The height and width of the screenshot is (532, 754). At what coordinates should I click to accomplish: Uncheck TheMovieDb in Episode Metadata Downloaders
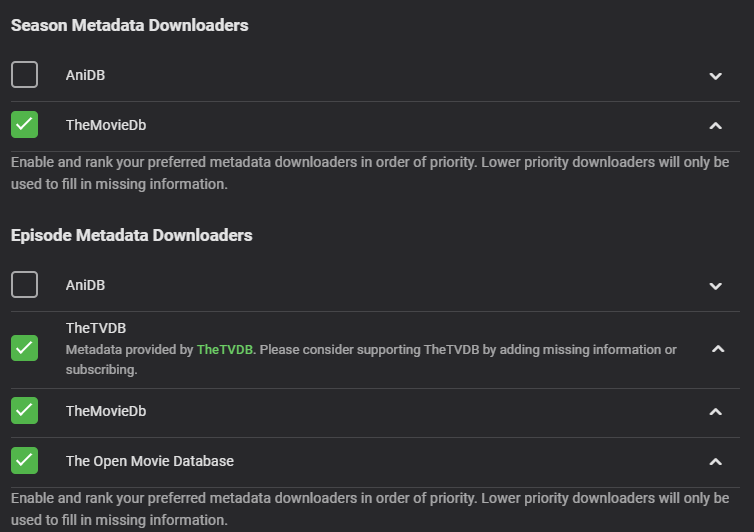[25, 411]
